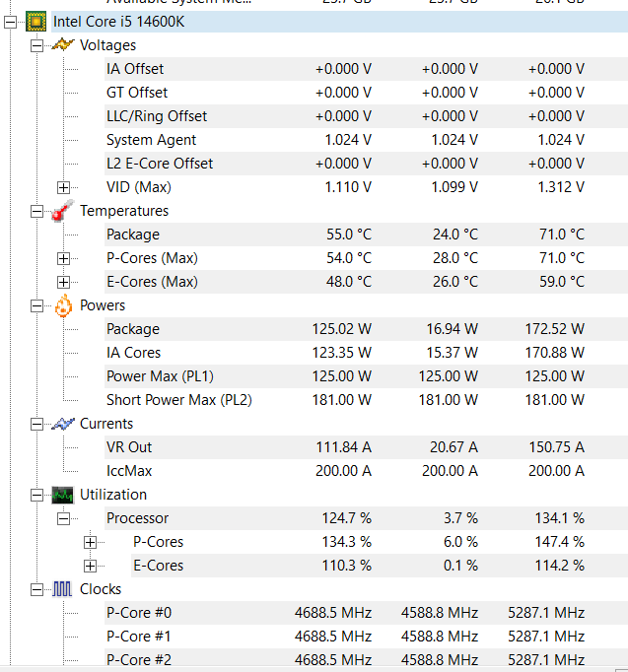Click the 111.84 A VR Out value
The image size is (628, 672).
344,447
